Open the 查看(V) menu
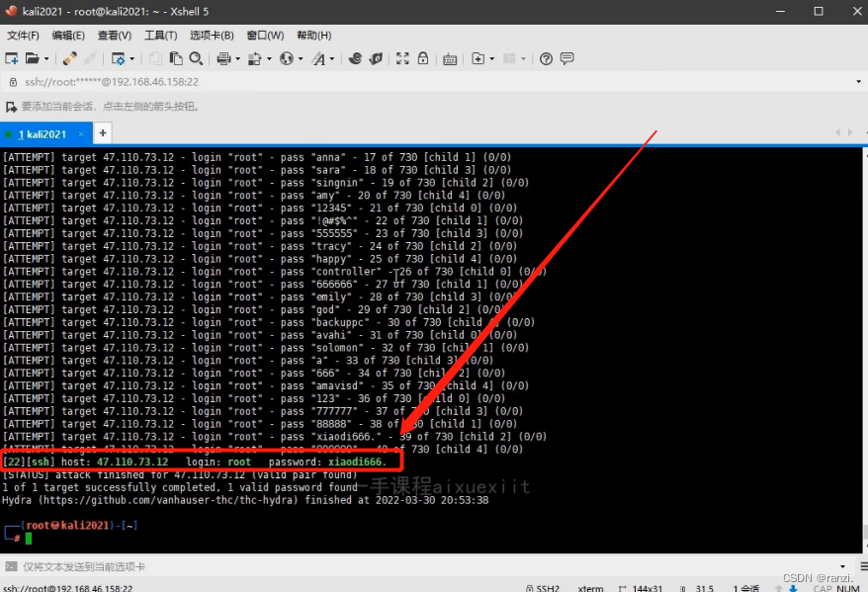868x592 pixels. (115, 36)
